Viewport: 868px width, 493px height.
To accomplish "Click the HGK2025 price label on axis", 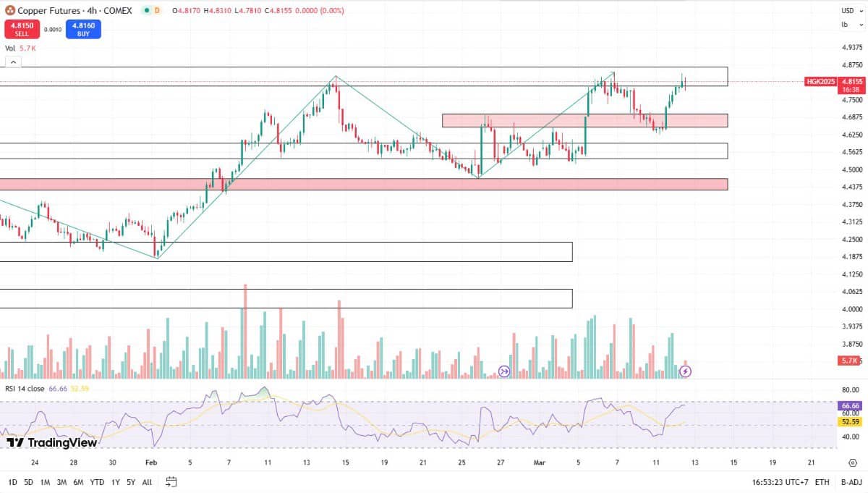I will coord(820,82).
